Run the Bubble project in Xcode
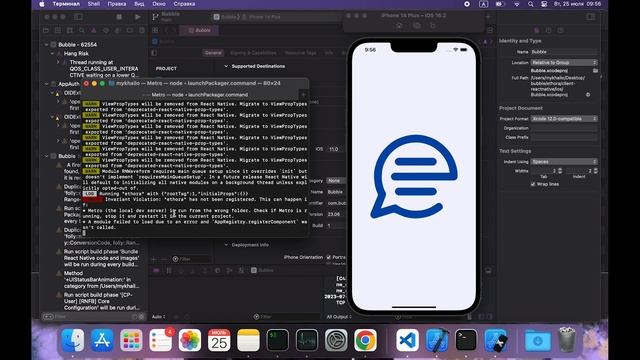 [x=138, y=17]
